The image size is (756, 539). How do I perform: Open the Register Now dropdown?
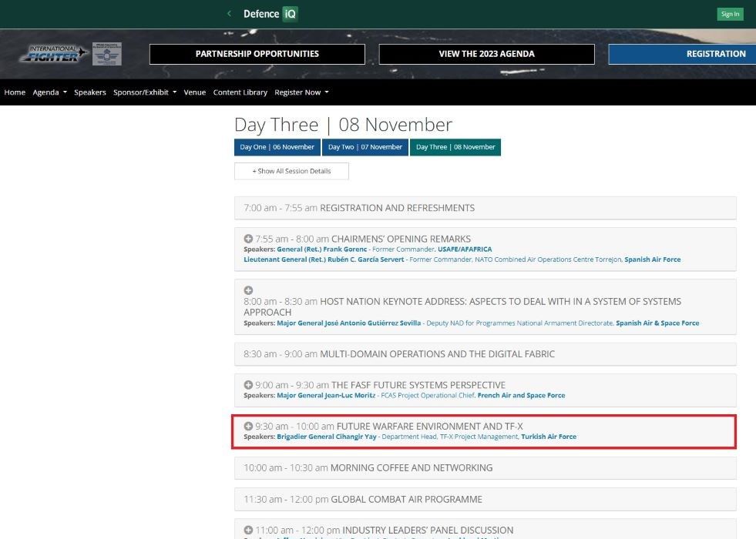point(301,92)
